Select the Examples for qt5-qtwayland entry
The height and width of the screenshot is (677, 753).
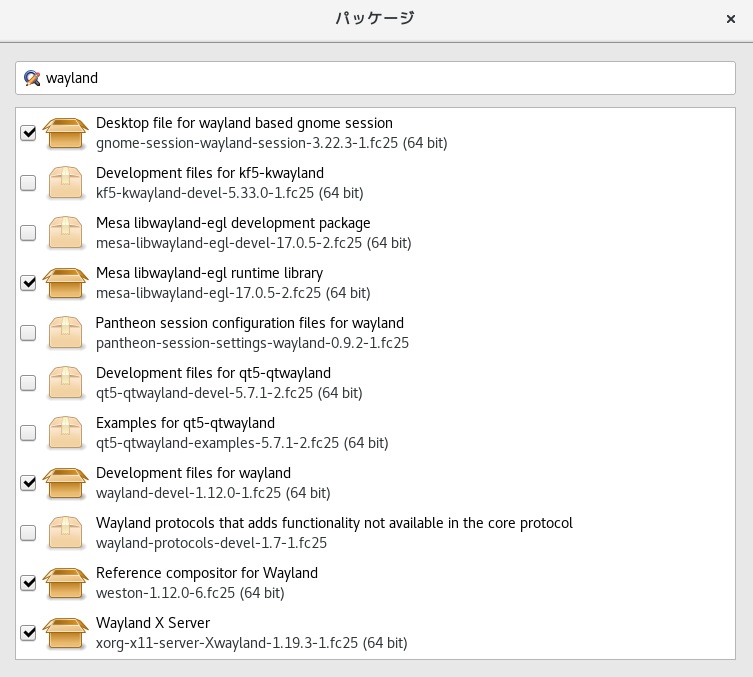coord(400,433)
